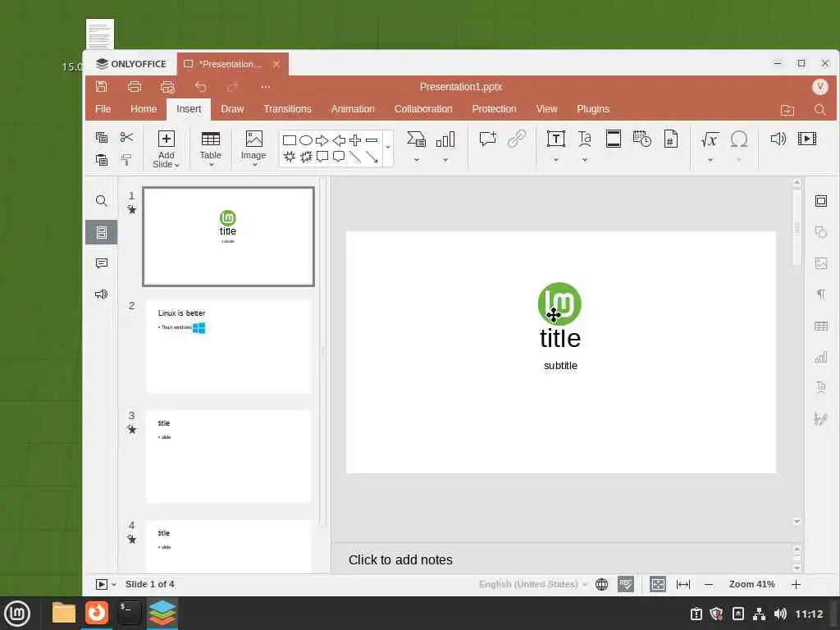840x630 pixels.
Task: Insert slide number
Action: (x=671, y=139)
